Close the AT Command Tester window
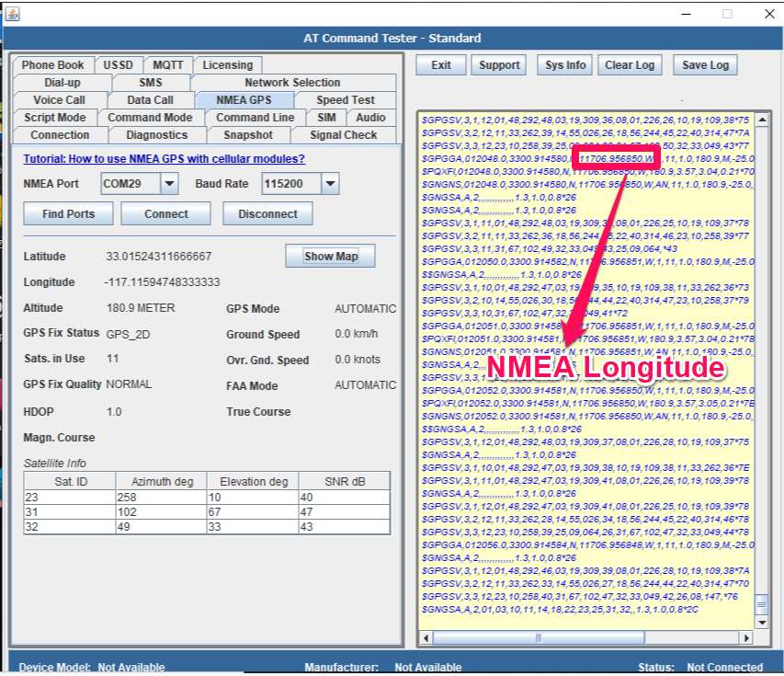This screenshot has height=676, width=784. click(x=769, y=14)
